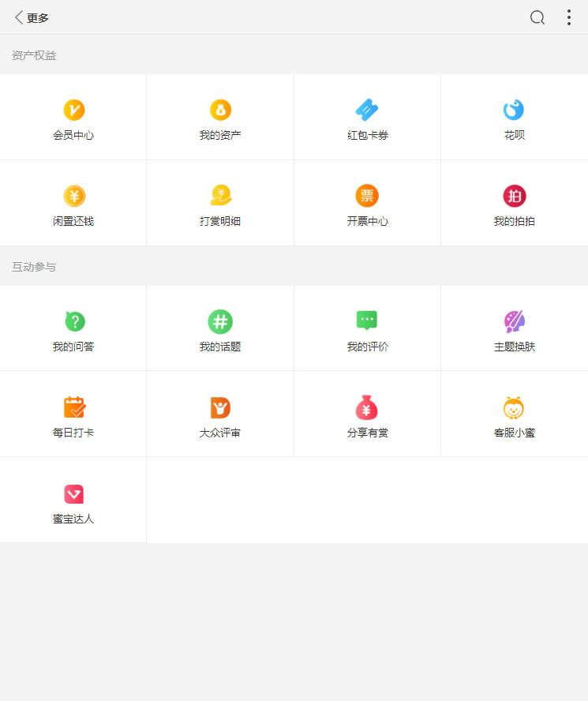The image size is (588, 701).
Task: Open 闲置还钱 yen coin icon
Action: pos(73,196)
